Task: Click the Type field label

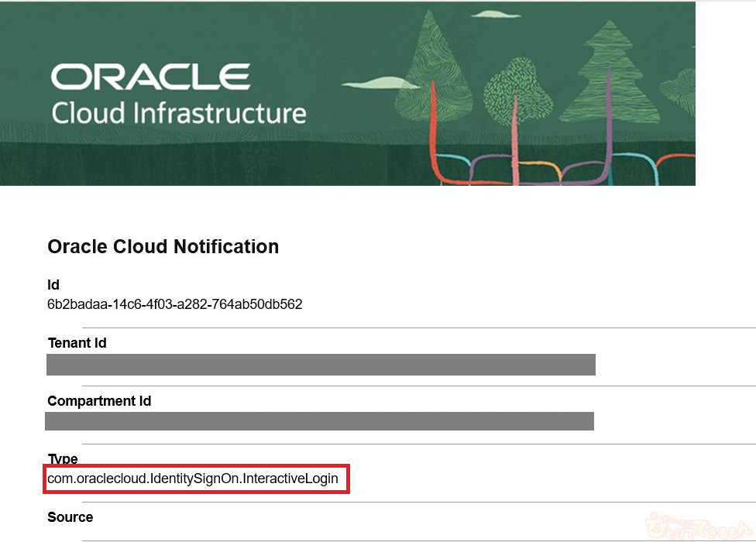Action: click(63, 459)
